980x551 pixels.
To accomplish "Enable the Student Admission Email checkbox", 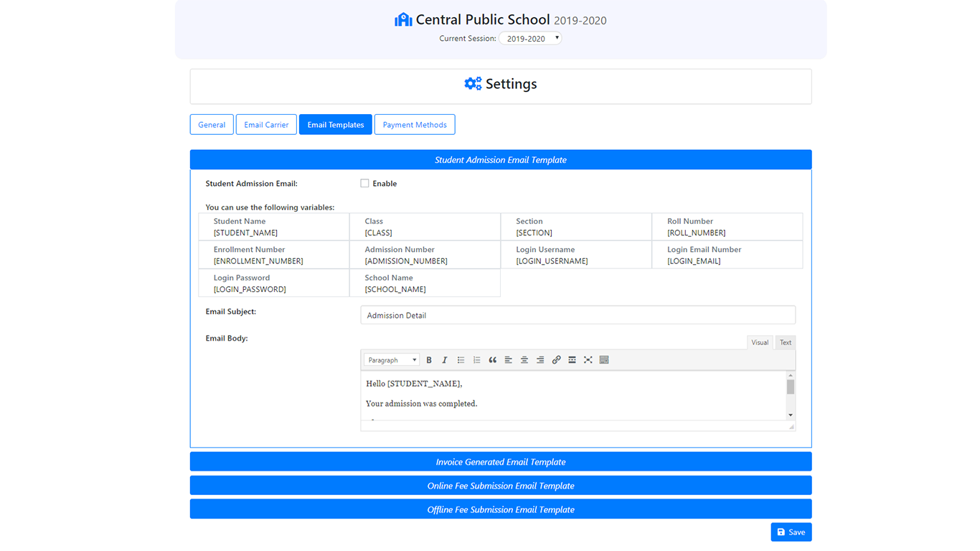I will click(x=364, y=184).
